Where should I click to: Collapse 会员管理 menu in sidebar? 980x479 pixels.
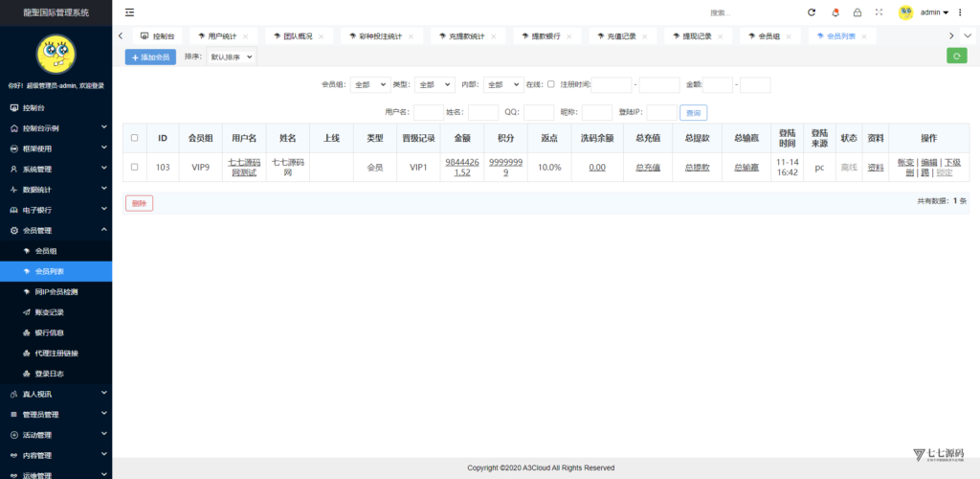coord(56,230)
